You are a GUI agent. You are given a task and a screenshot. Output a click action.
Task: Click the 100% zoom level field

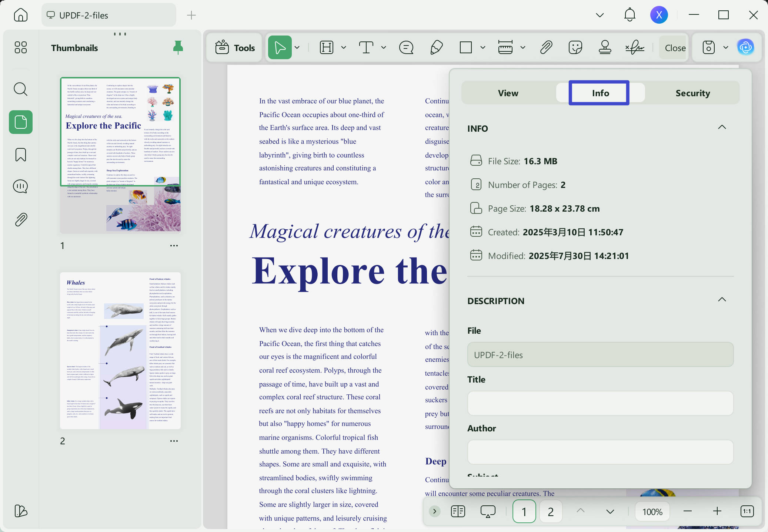652,511
